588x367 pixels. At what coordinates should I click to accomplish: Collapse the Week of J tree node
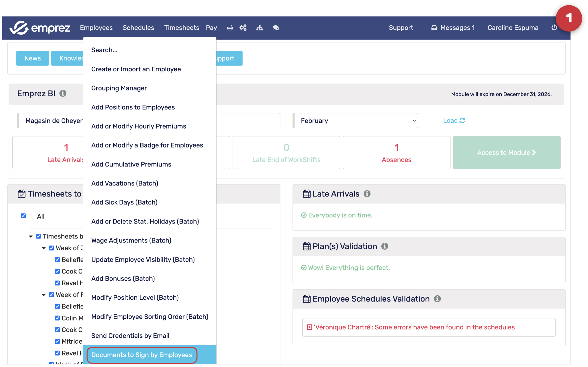[44, 248]
